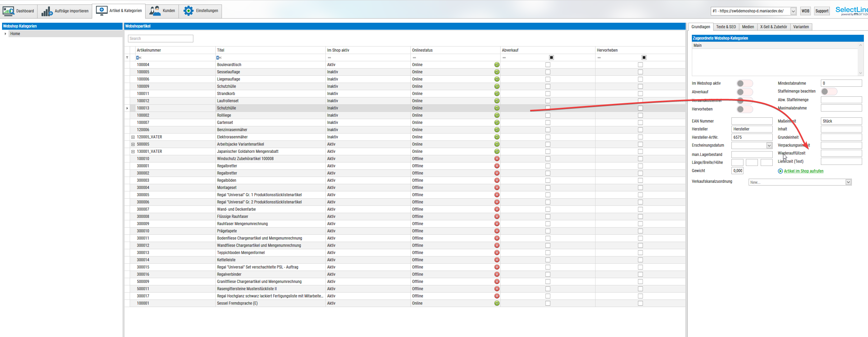Open the Dashboard icon in toolbar
868x337 pixels.
[x=9, y=11]
